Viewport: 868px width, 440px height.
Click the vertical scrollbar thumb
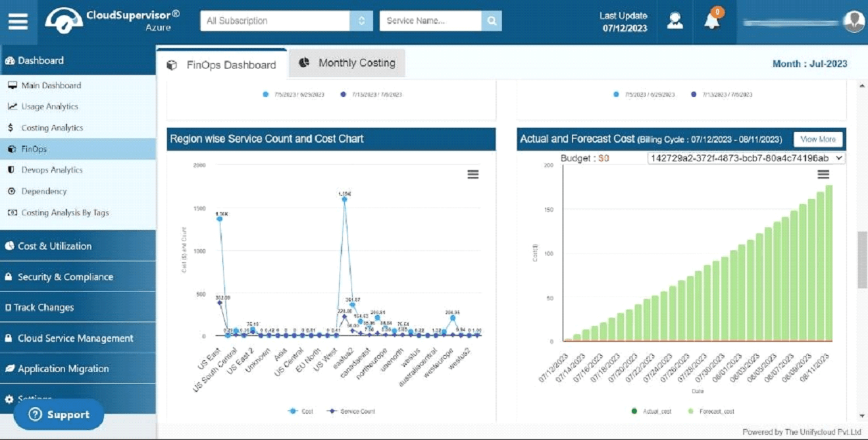click(x=862, y=260)
